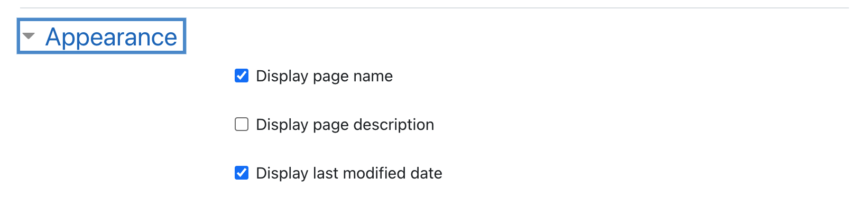Focus the outlined Appearance header
868x206 pixels.
point(101,36)
